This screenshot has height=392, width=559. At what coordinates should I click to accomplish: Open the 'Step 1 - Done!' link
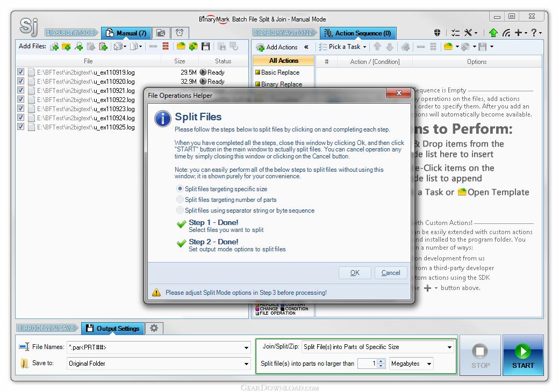213,222
